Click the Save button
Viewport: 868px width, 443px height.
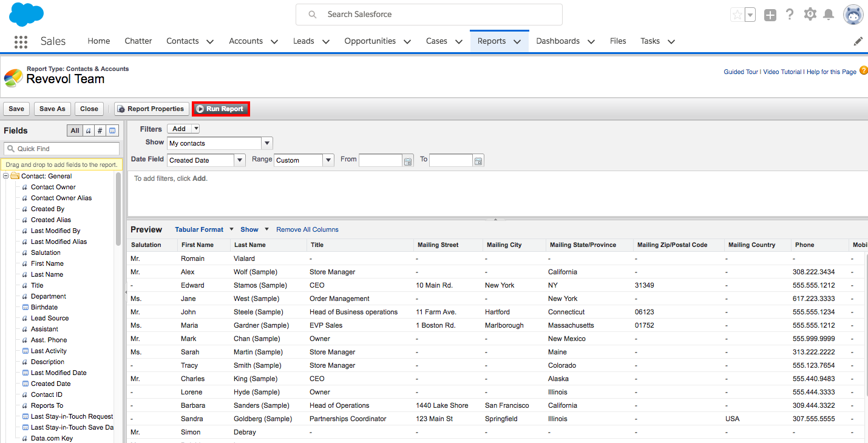point(16,109)
